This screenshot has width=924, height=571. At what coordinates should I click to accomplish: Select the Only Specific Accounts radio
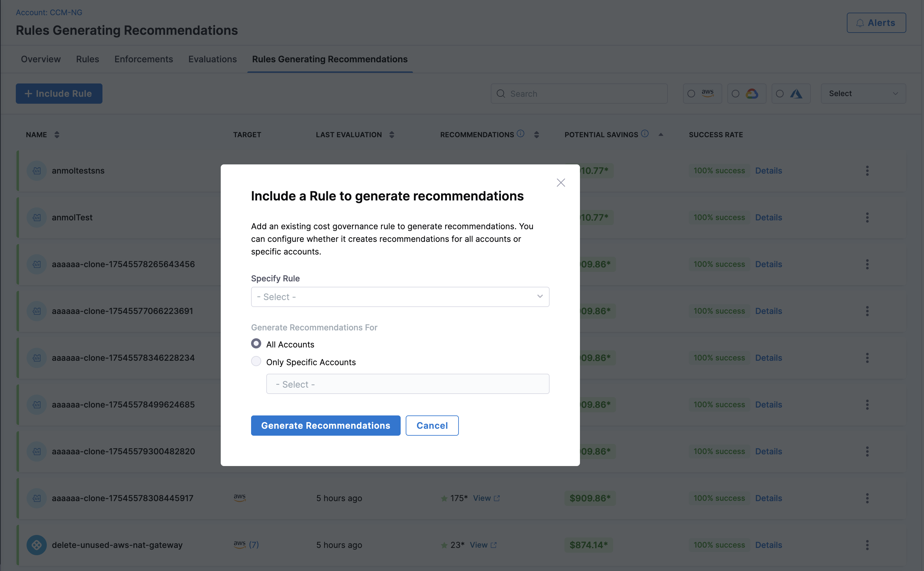(256, 361)
